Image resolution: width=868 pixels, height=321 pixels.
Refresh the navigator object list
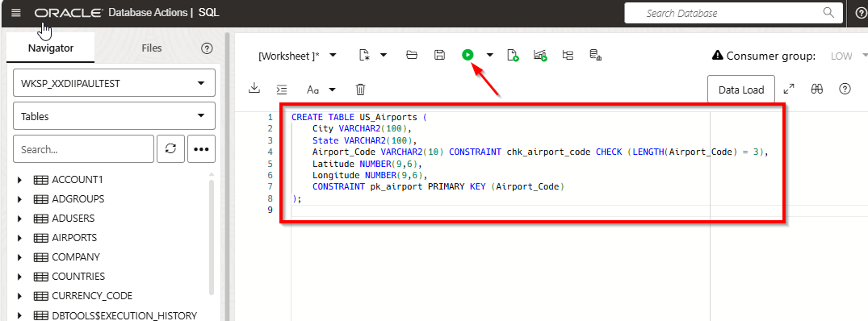171,149
